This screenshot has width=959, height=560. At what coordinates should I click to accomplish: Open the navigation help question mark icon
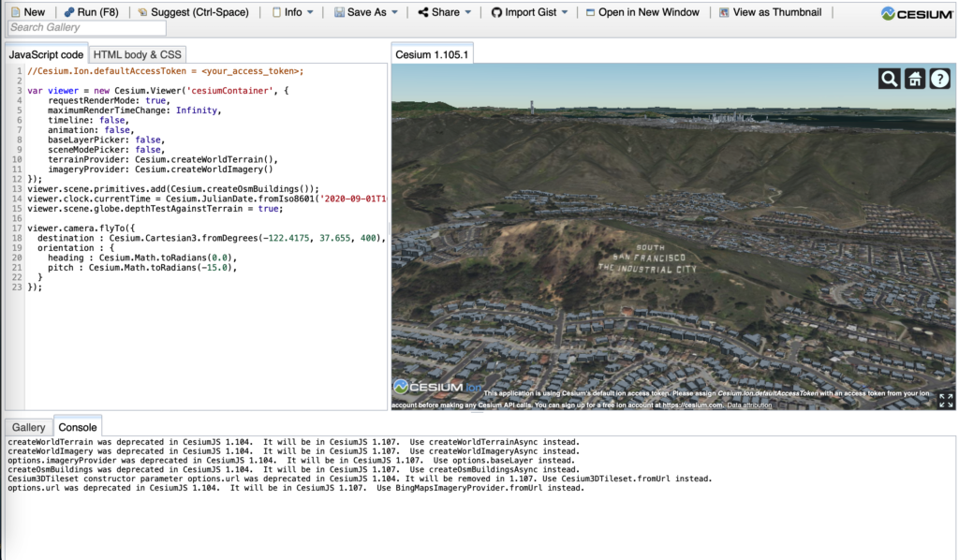[939, 79]
